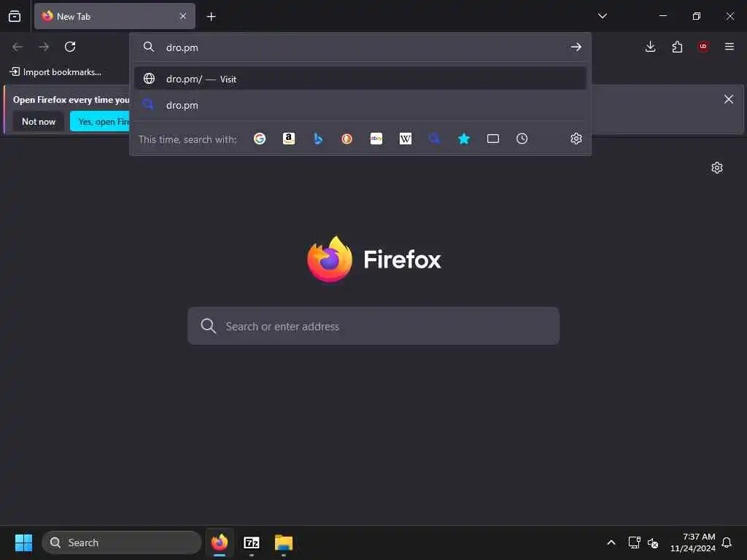Search bookmarks using star icon

click(x=464, y=139)
